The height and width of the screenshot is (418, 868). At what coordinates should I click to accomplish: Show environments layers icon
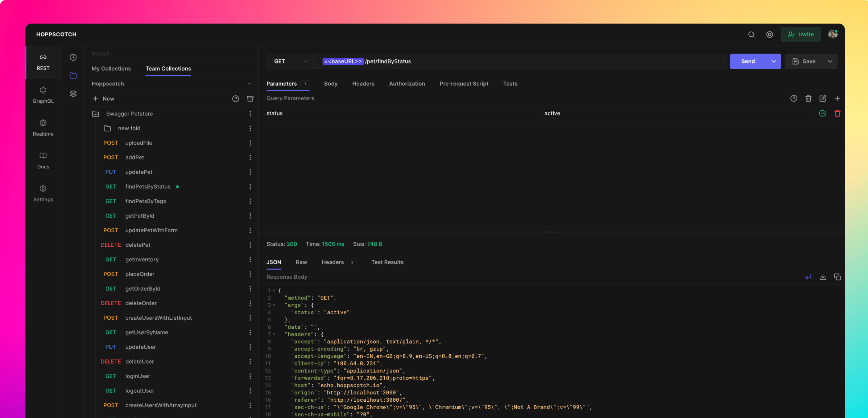click(73, 94)
